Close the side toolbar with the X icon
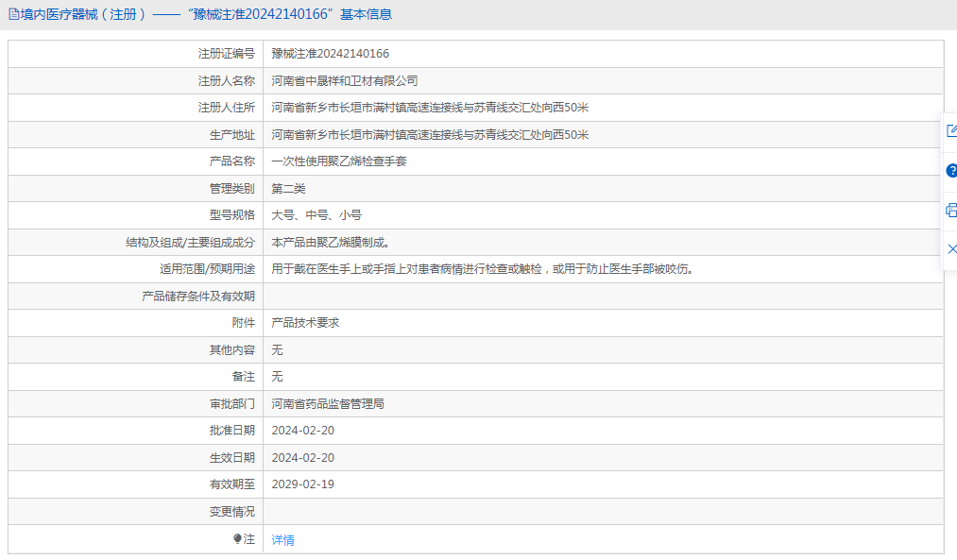 click(x=951, y=249)
